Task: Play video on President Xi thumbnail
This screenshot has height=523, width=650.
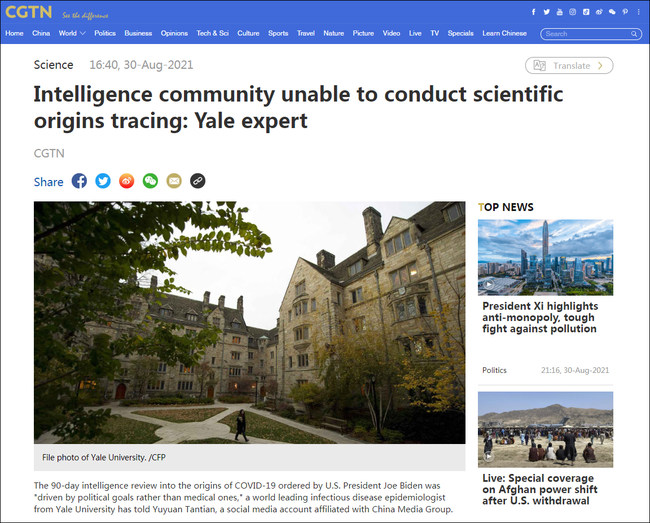Action: pos(489,284)
